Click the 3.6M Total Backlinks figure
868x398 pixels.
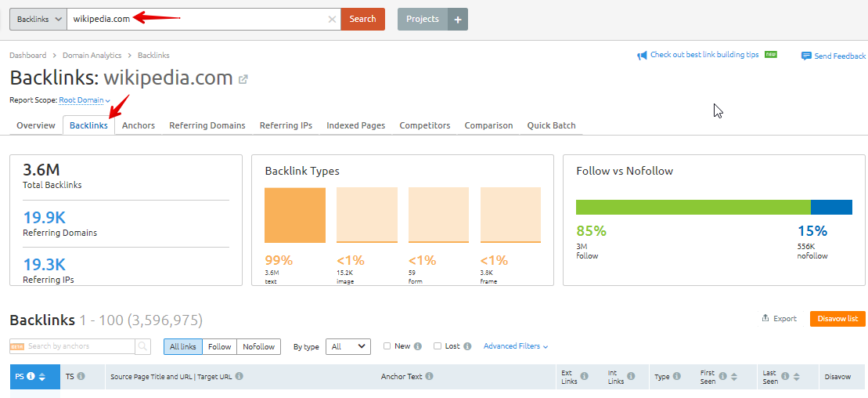tap(41, 170)
